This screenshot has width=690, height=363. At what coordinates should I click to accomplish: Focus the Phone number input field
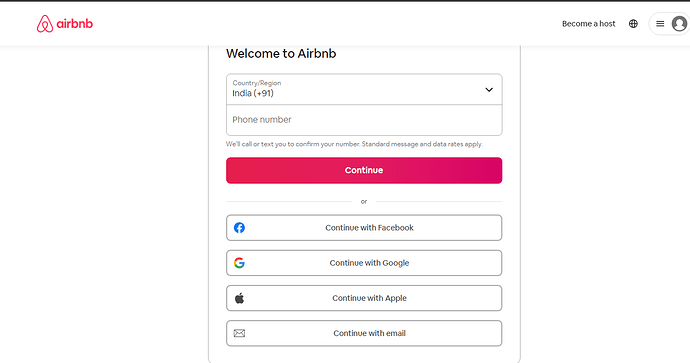coord(364,120)
